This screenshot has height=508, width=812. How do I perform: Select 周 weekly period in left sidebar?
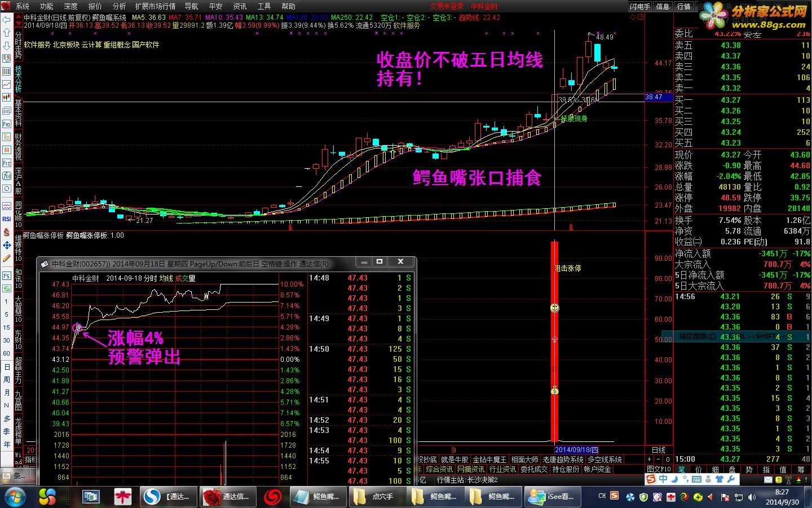click(7, 380)
